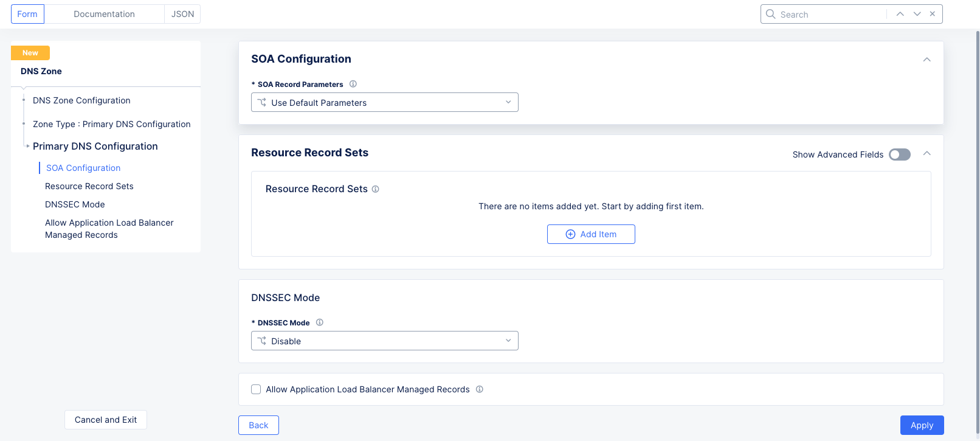Switch to the Documentation tab
980x441 pixels.
104,14
